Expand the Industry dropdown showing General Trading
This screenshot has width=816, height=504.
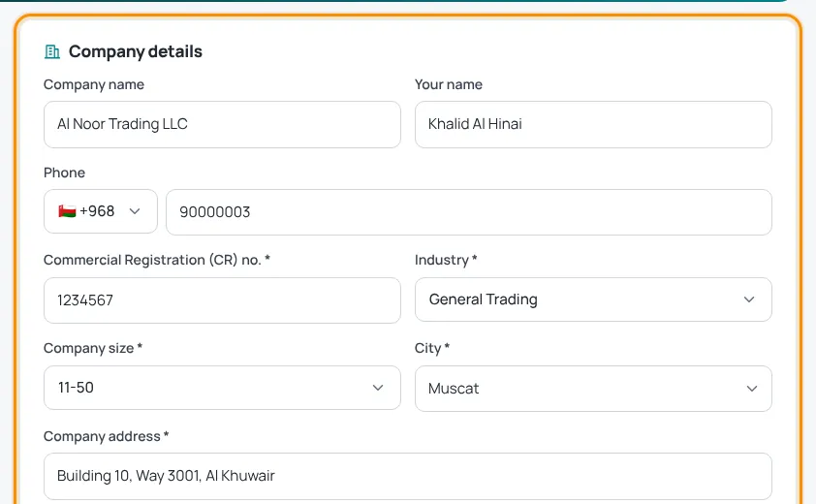pos(593,299)
